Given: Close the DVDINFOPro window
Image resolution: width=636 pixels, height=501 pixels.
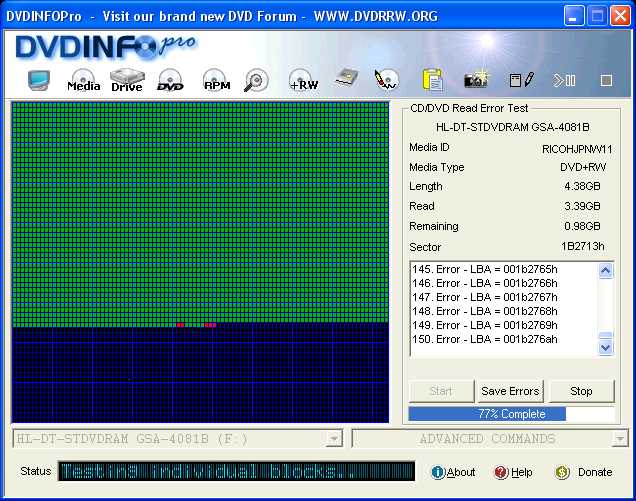Looking at the screenshot, I should 620,16.
